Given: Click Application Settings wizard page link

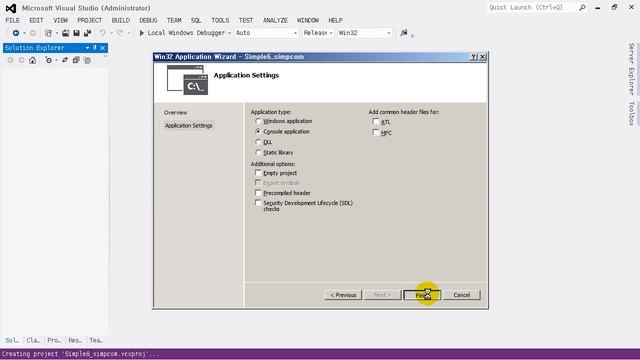Looking at the screenshot, I should click(x=189, y=125).
